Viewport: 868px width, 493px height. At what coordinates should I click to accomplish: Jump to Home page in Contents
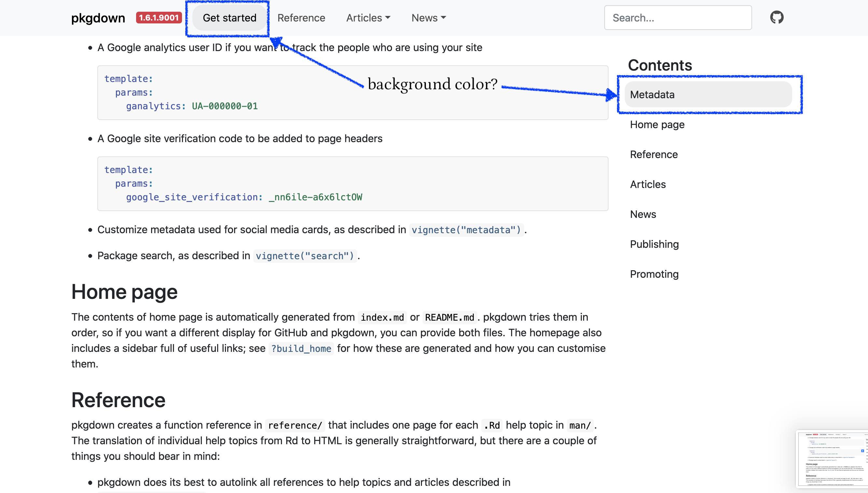pyautogui.click(x=657, y=125)
